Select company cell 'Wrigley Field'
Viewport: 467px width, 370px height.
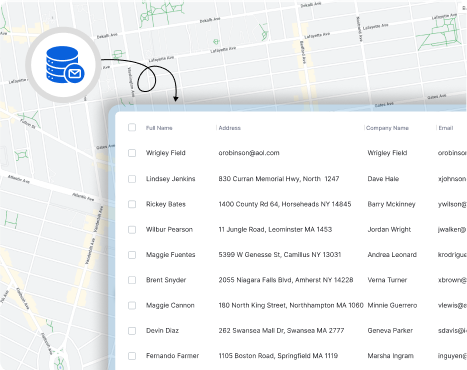coord(387,153)
